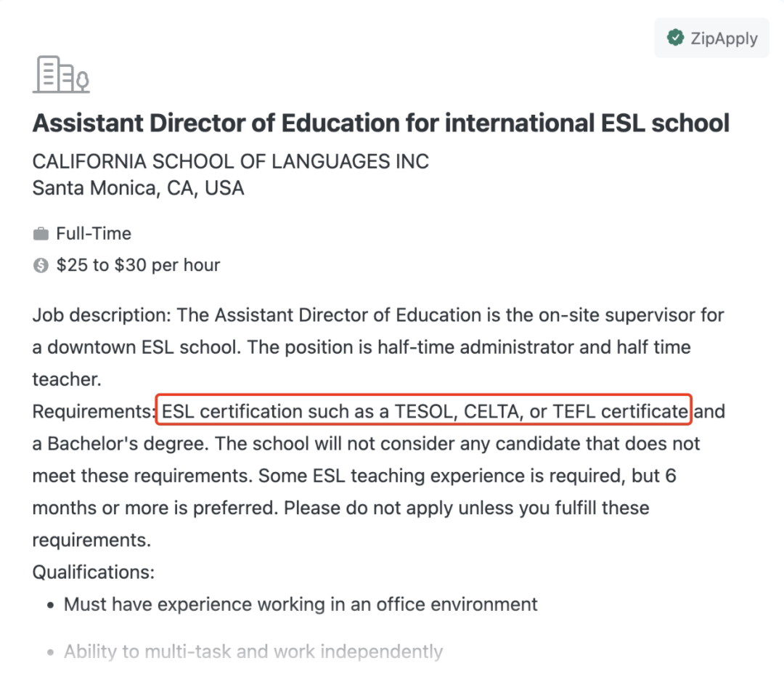Open the Assistant Director of Education job title
The image size is (784, 682).
(x=381, y=123)
